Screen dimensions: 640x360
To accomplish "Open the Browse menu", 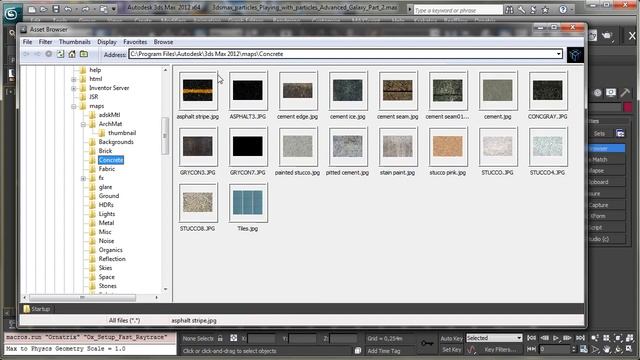I will (x=163, y=42).
